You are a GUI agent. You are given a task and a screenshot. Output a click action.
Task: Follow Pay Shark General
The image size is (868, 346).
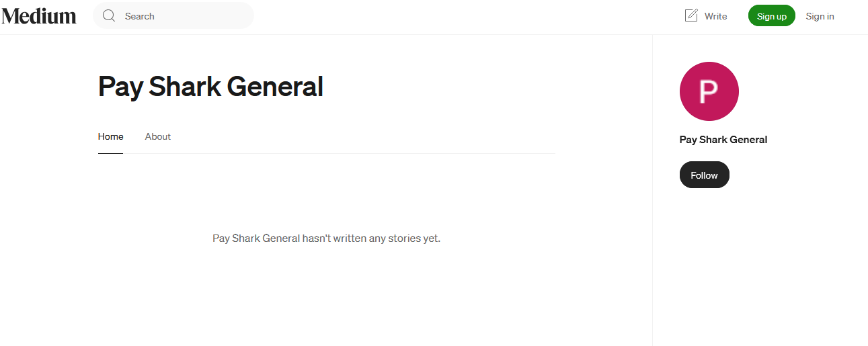pyautogui.click(x=704, y=175)
